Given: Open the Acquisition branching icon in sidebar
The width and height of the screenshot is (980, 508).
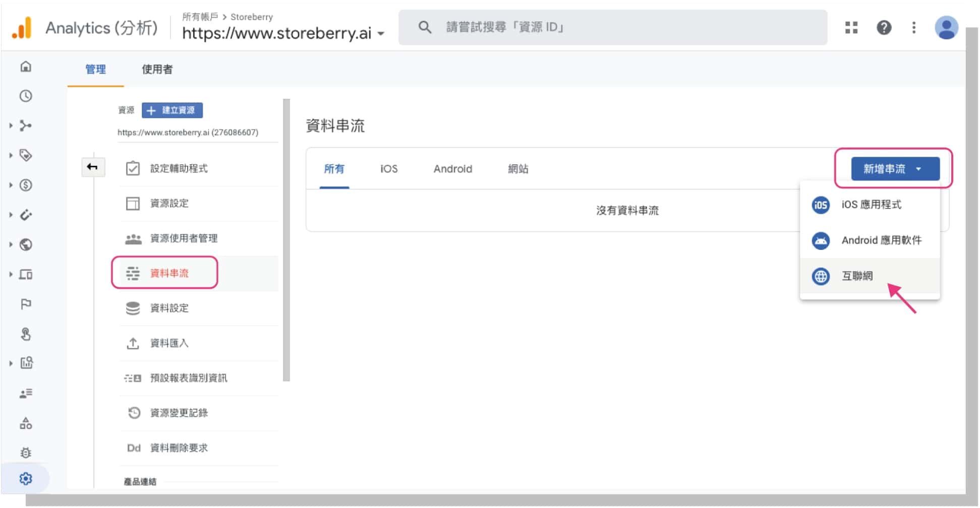Looking at the screenshot, I should [x=26, y=125].
